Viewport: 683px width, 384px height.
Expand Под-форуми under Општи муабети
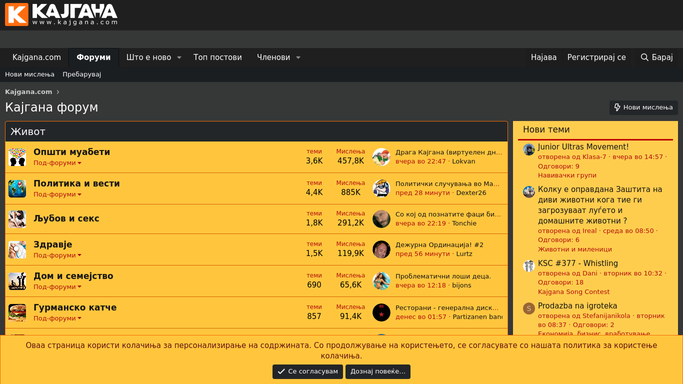[57, 163]
